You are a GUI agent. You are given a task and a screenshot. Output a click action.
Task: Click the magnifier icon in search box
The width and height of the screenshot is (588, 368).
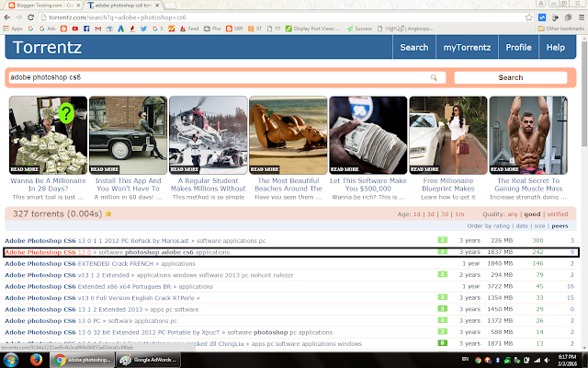(434, 77)
